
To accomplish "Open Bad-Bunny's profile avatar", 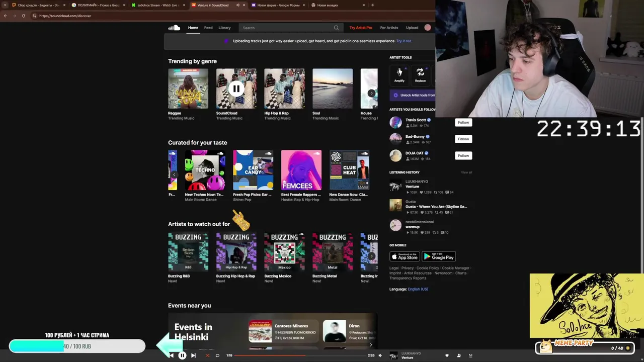I will point(395,139).
